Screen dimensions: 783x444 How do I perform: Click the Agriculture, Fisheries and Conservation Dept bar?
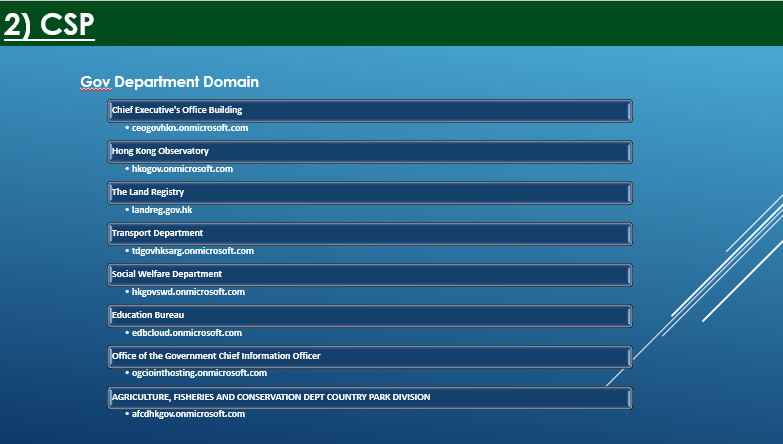pyautogui.click(x=370, y=398)
